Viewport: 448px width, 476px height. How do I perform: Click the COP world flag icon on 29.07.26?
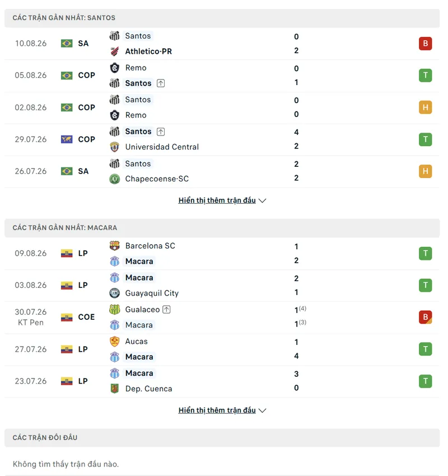(x=67, y=139)
